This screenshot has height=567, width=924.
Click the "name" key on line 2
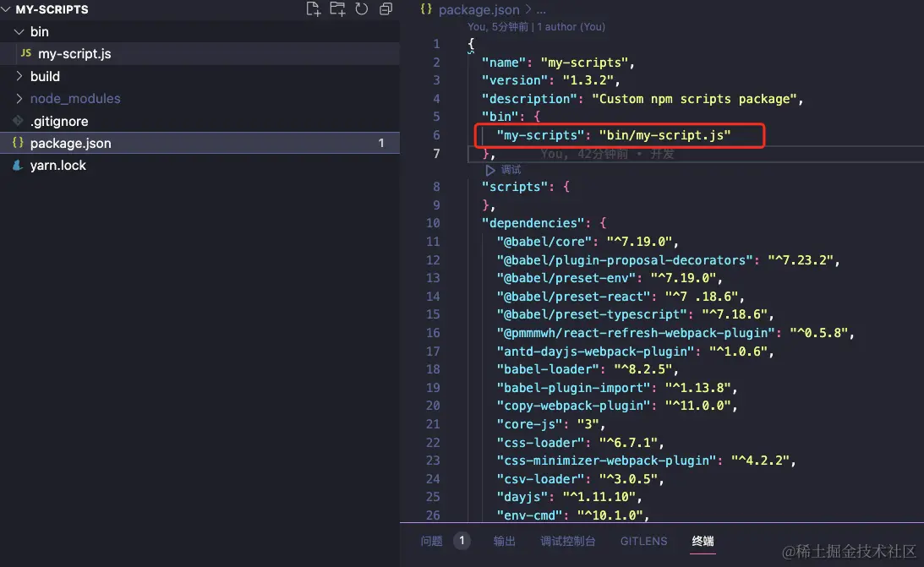504,63
